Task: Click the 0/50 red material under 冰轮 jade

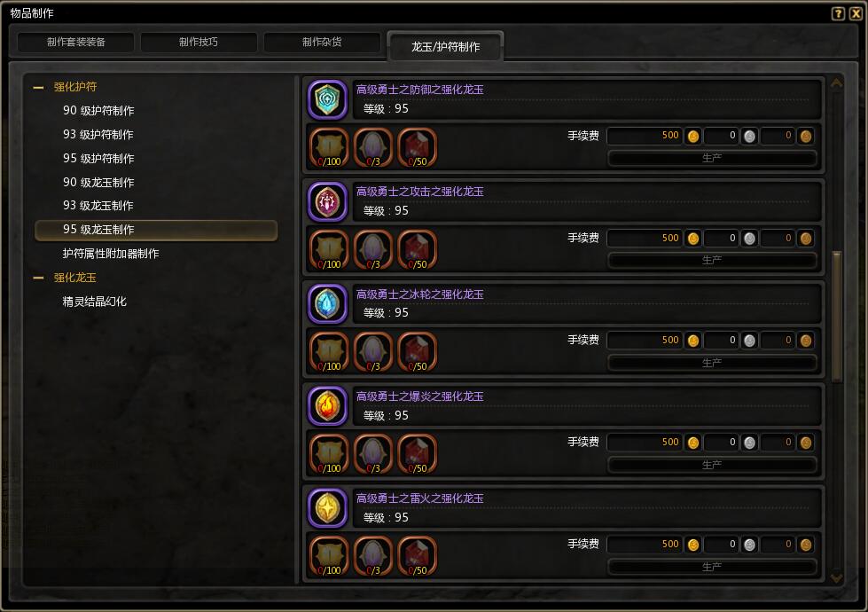Action: click(x=418, y=352)
